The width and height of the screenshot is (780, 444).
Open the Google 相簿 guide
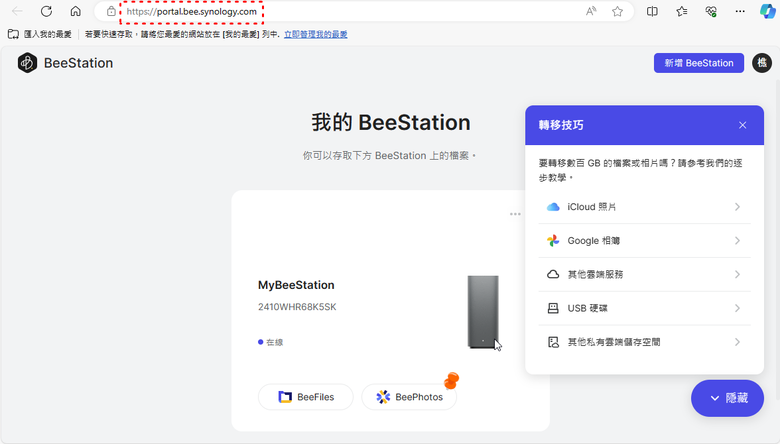(644, 241)
